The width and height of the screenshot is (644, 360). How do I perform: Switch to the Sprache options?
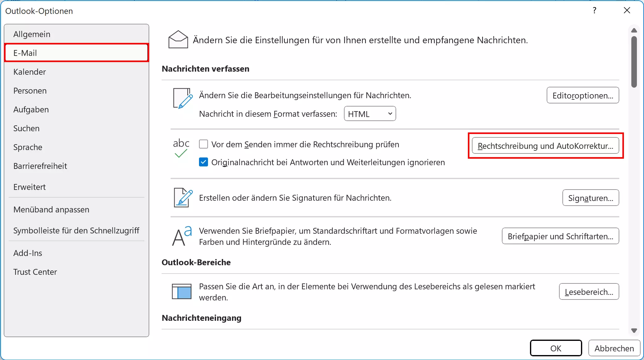tap(77, 147)
